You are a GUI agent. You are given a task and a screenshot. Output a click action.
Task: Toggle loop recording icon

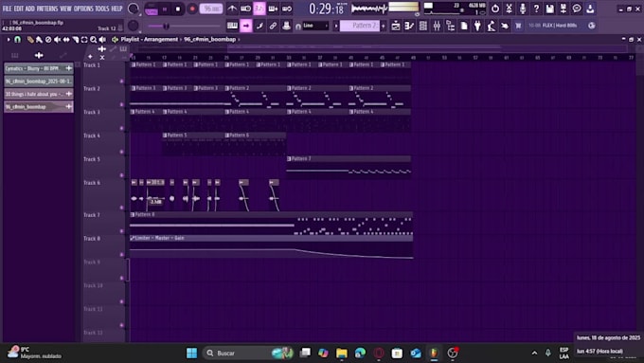(x=287, y=9)
